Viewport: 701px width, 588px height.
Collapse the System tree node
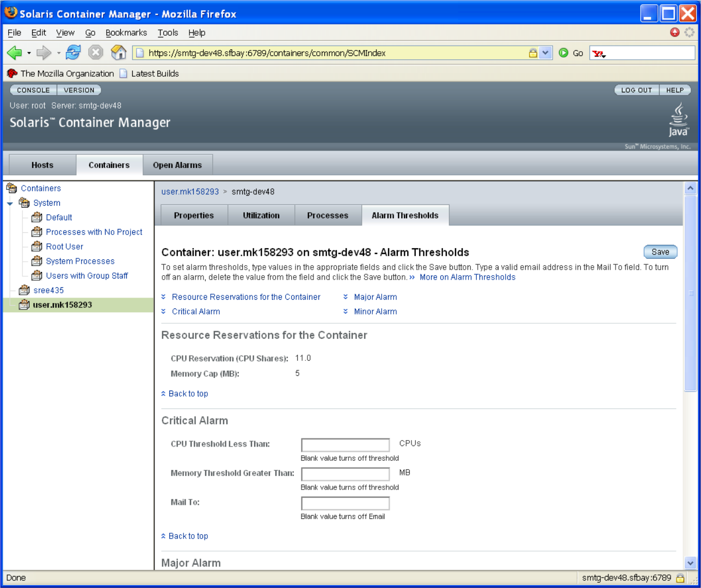click(x=10, y=203)
